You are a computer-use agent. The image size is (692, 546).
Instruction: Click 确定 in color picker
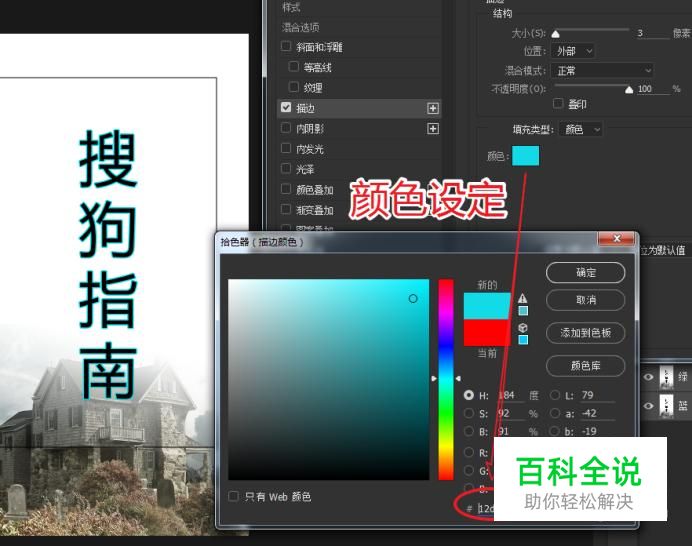click(586, 273)
